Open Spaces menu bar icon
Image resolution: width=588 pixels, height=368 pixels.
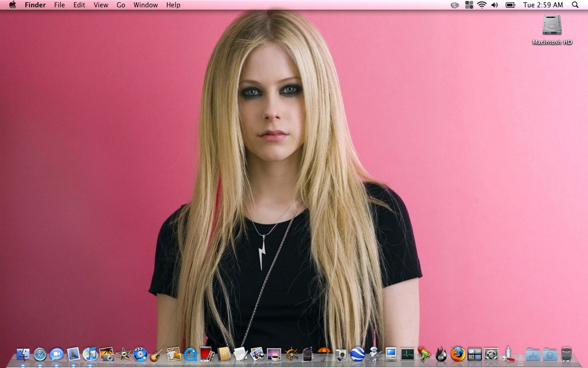(469, 5)
